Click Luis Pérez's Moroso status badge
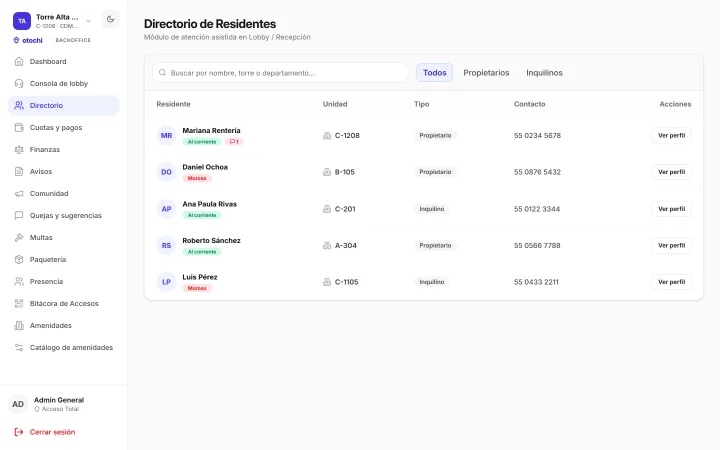Screen dimensions: 720x450 pos(197,288)
